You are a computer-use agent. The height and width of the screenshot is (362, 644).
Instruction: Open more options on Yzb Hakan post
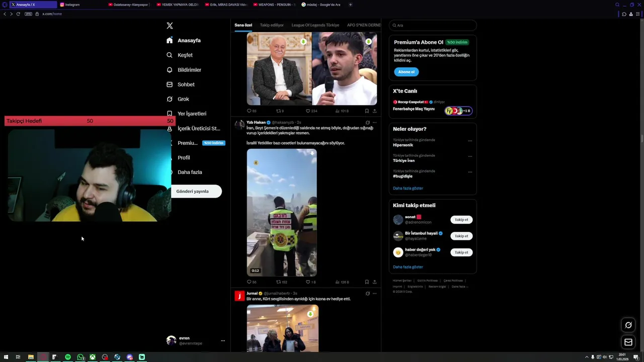[374, 123]
